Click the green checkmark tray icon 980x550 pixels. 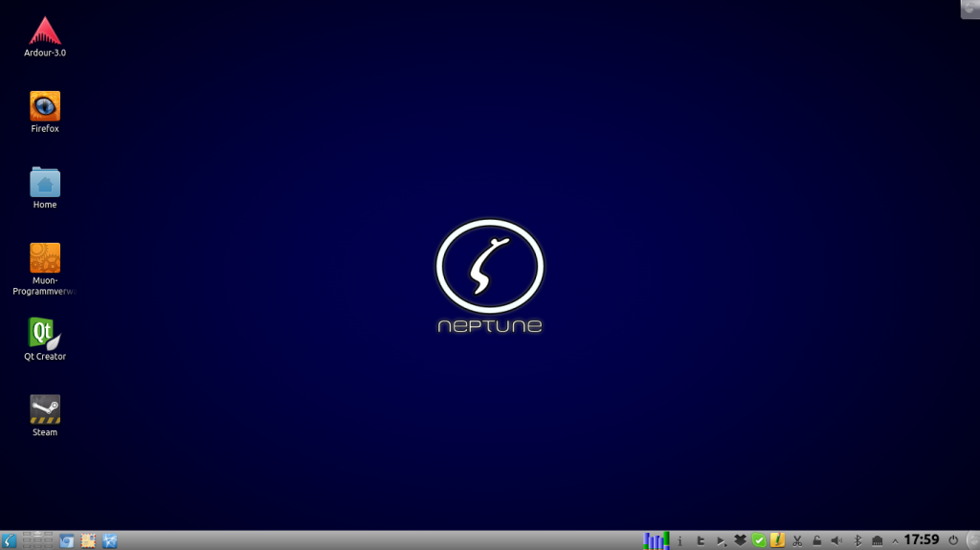tap(759, 540)
